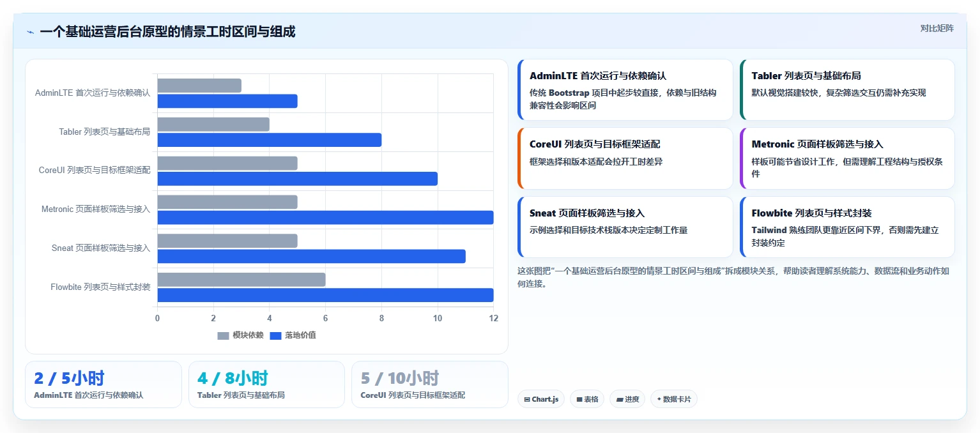Click the '2 / 5小时' stat value
The height and width of the screenshot is (433, 980).
coord(69,379)
